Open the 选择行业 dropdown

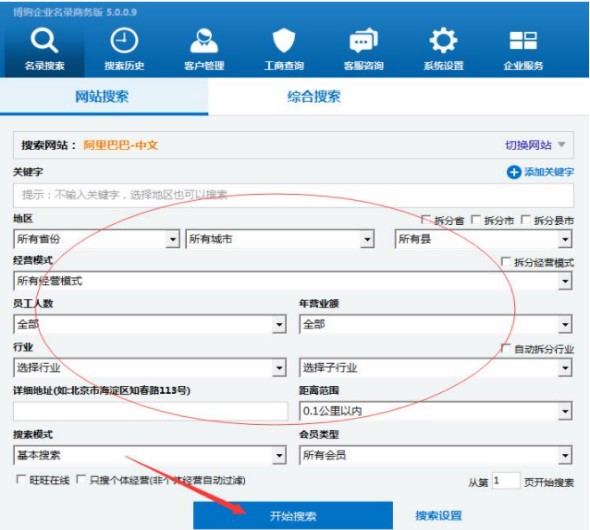(x=150, y=368)
